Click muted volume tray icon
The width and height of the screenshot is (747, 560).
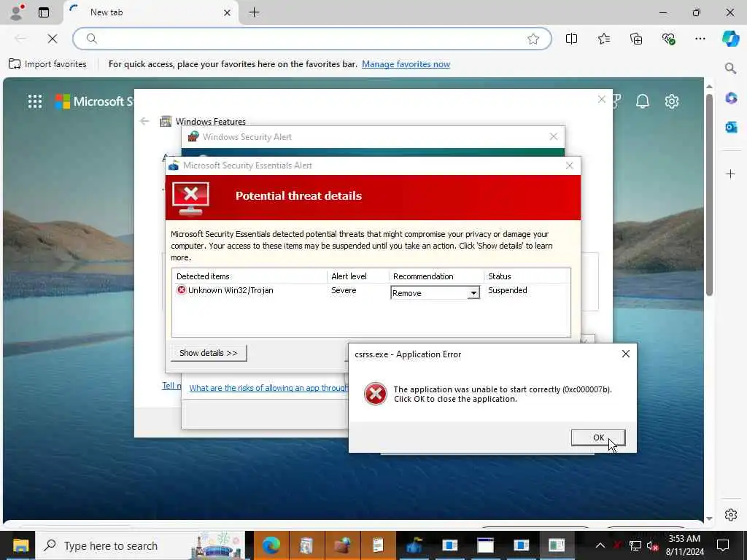(653, 545)
